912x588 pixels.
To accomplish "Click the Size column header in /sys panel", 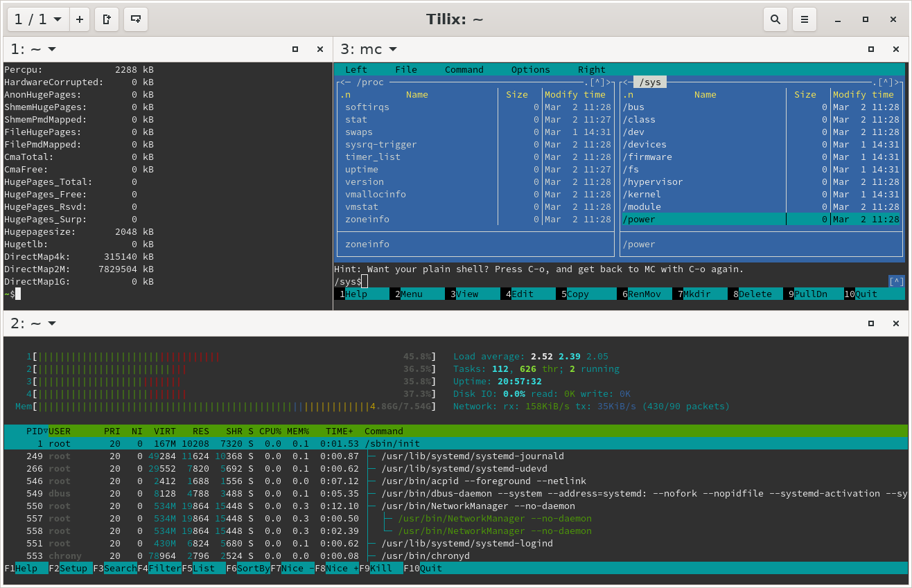I will pyautogui.click(x=805, y=95).
